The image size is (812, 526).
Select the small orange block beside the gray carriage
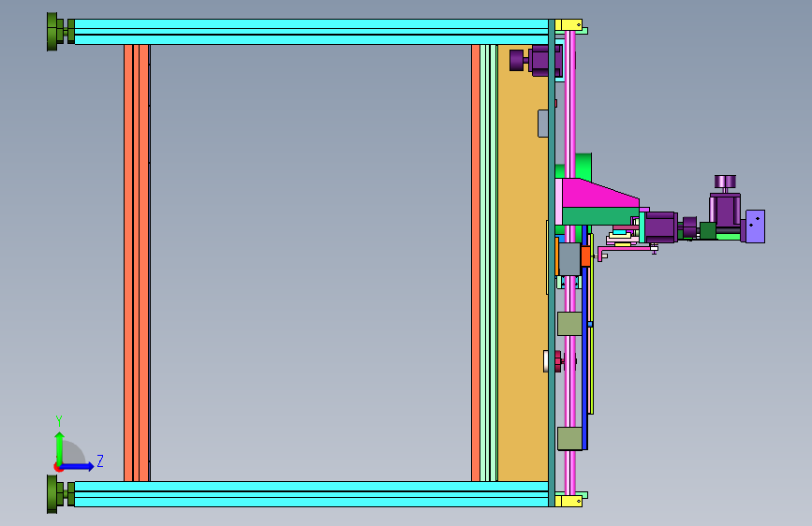point(585,256)
